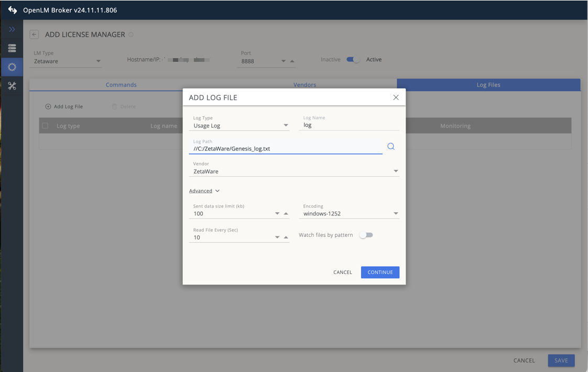The width and height of the screenshot is (588, 372).
Task: Click the CONTINUE button
Action: coord(380,272)
